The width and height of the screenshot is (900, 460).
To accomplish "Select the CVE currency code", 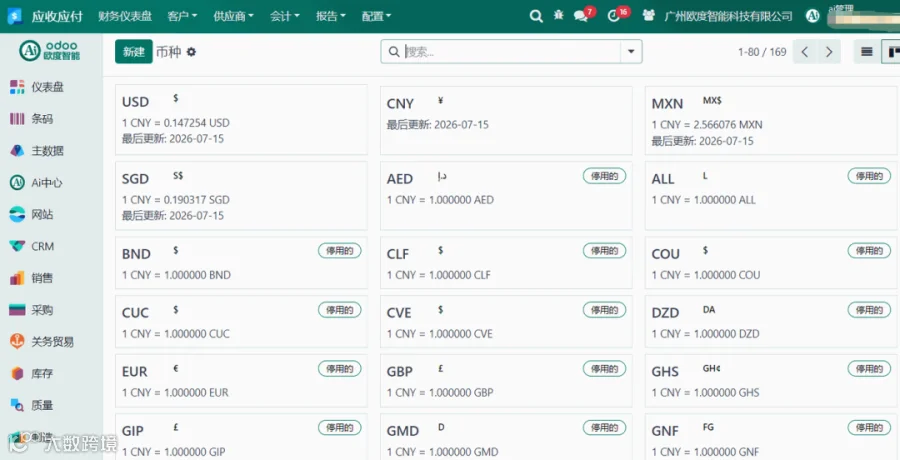I will click(399, 313).
